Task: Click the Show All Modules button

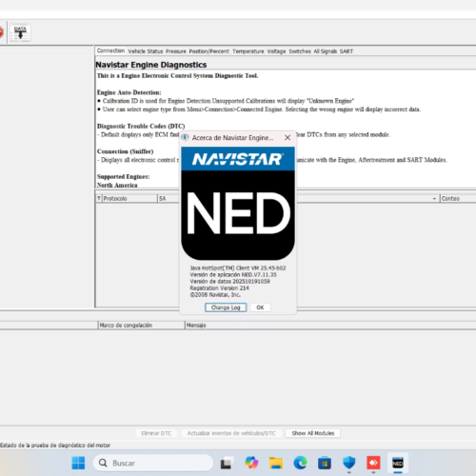Action: click(313, 433)
